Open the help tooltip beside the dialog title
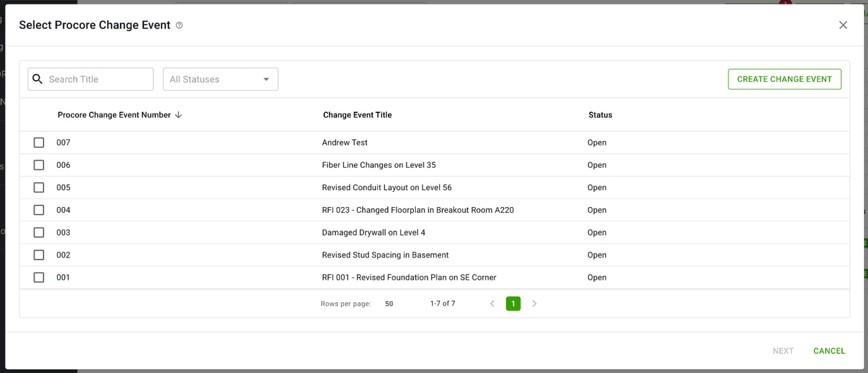This screenshot has width=868, height=373. point(179,25)
